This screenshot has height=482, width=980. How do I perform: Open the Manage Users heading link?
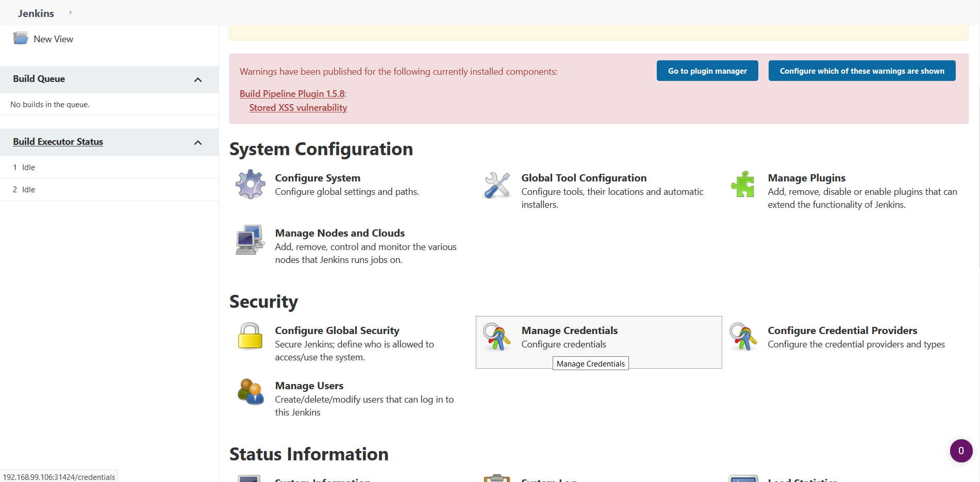(x=309, y=386)
